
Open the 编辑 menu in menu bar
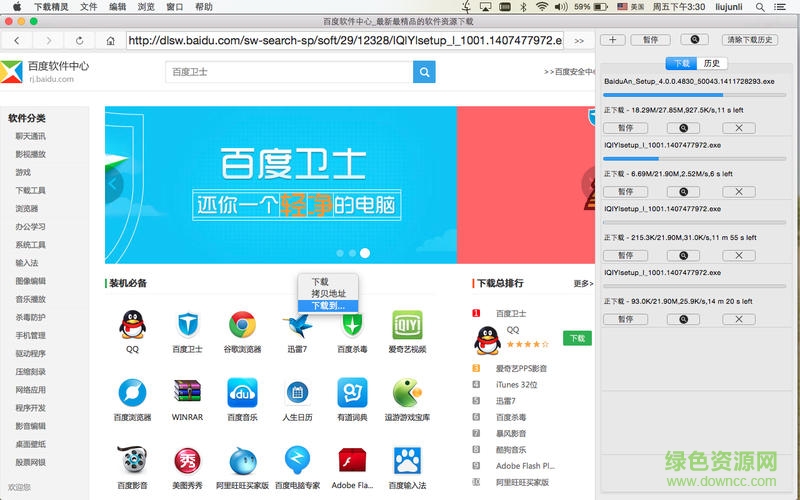pyautogui.click(x=117, y=7)
